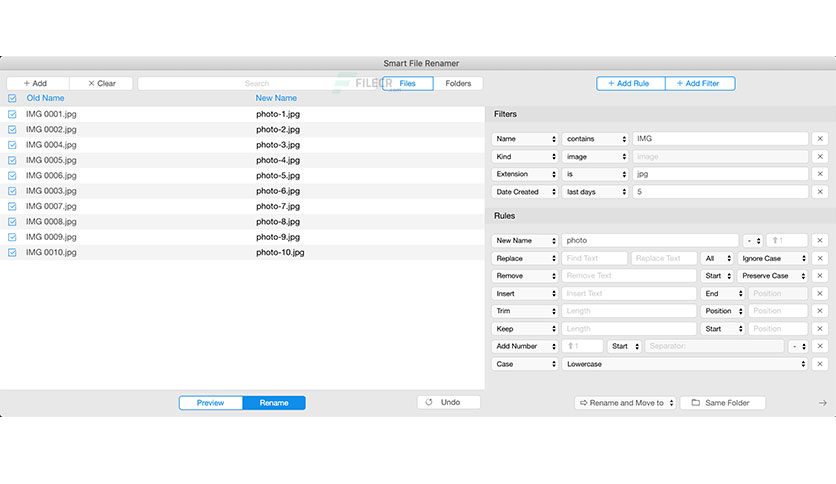Open the Ignore Case dropdown

(773, 259)
